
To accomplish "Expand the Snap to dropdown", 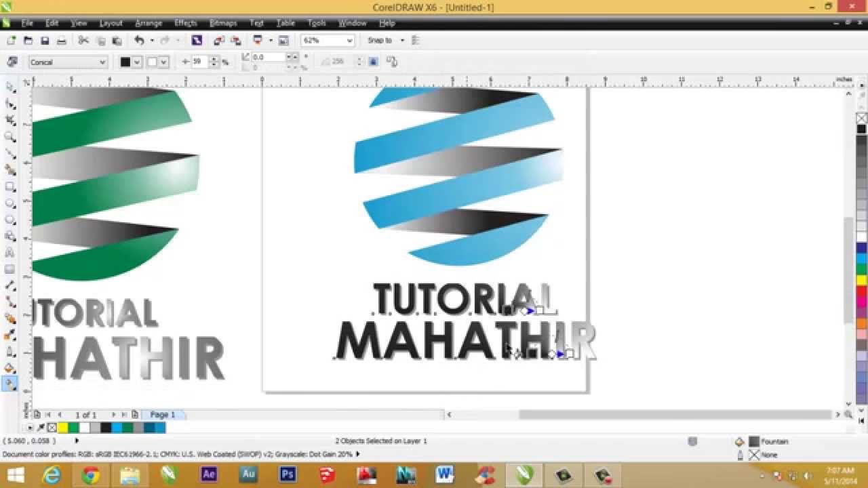I will pyautogui.click(x=402, y=41).
